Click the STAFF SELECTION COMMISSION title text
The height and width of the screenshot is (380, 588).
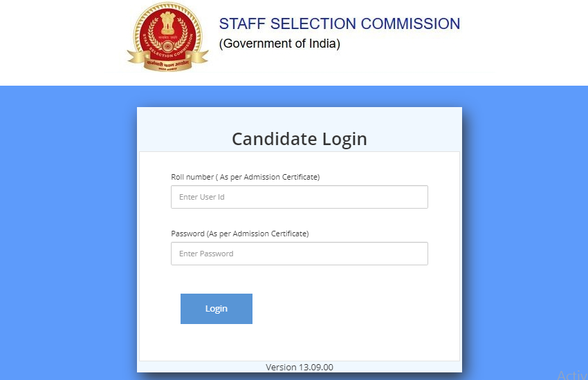pyautogui.click(x=339, y=23)
